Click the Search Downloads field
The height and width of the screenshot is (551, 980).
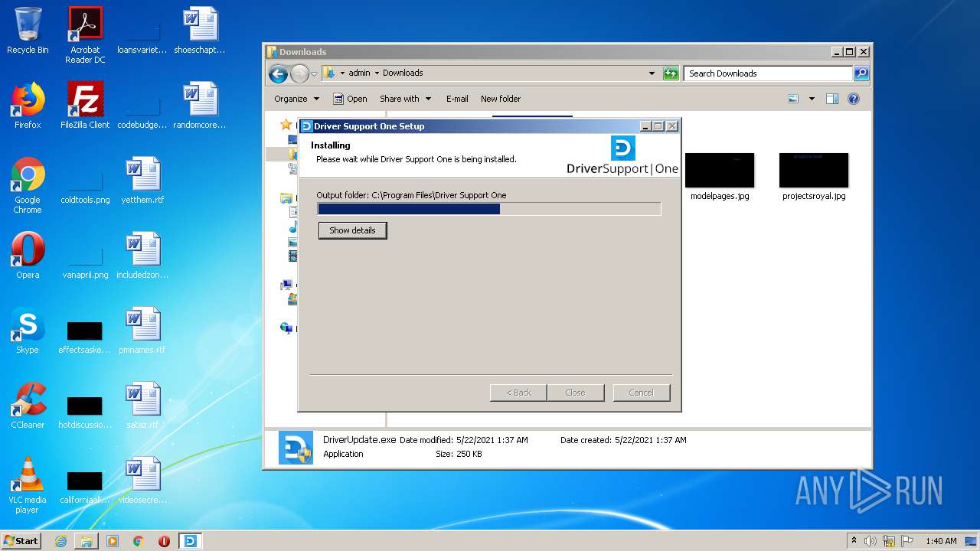pos(768,73)
